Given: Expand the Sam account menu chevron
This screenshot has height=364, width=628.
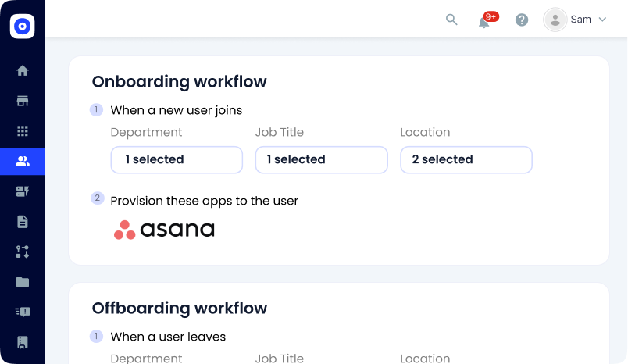Looking at the screenshot, I should 602,20.
